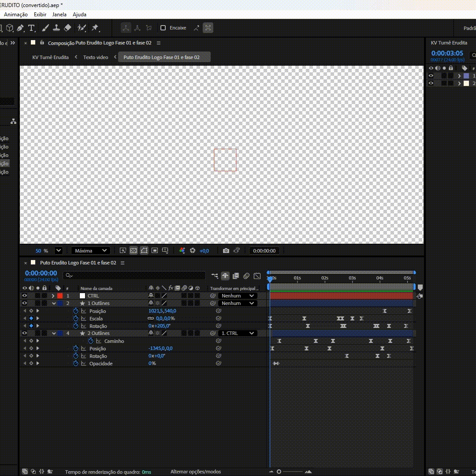476x476 pixels.
Task: Open the parent dropdown of CTRL layer
Action: (x=238, y=296)
